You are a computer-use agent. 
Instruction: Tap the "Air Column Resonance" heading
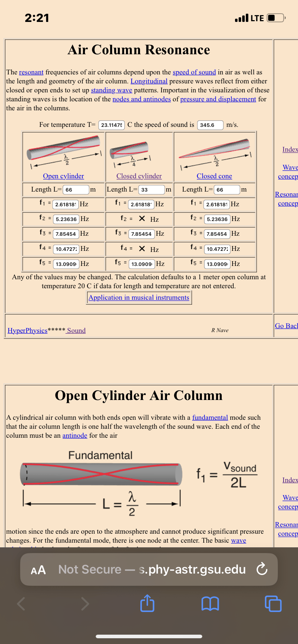(139, 50)
